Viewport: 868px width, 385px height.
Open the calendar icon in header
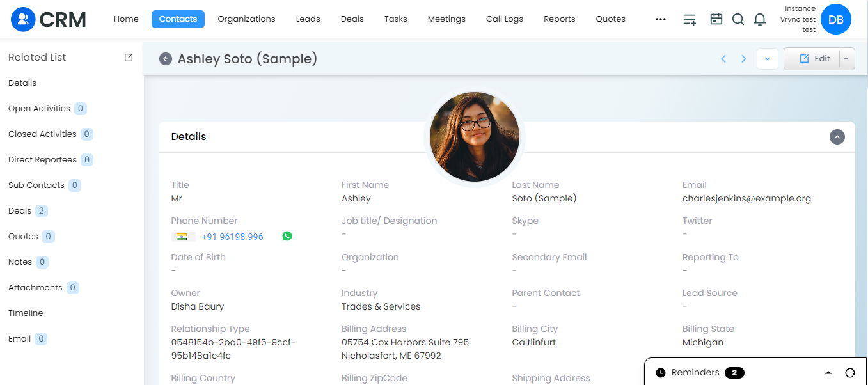(716, 19)
